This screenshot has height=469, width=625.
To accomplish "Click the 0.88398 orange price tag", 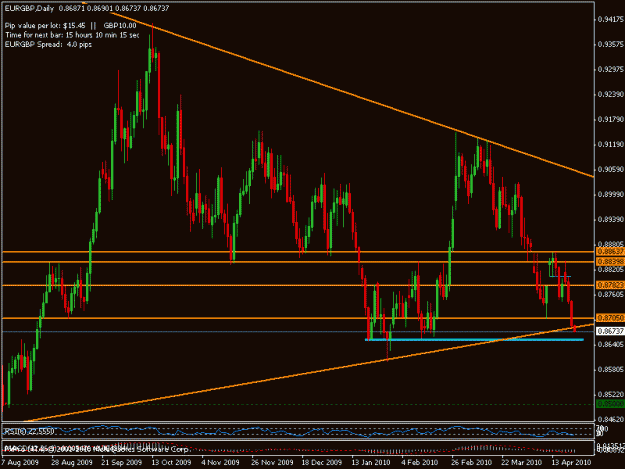I will click(610, 262).
